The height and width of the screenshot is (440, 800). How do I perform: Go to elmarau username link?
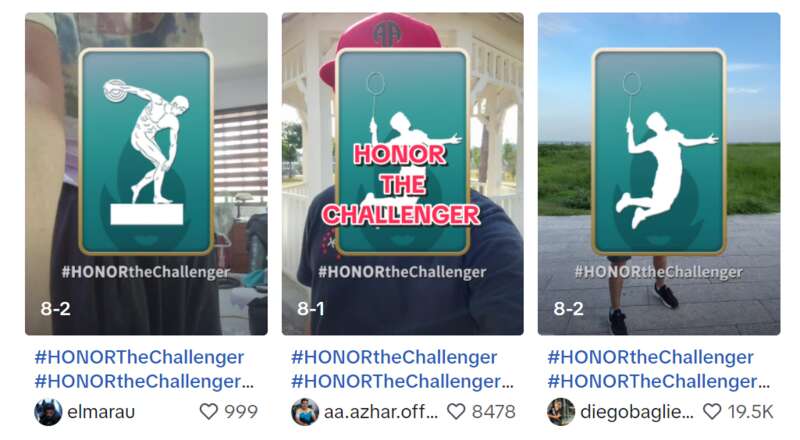(101, 412)
